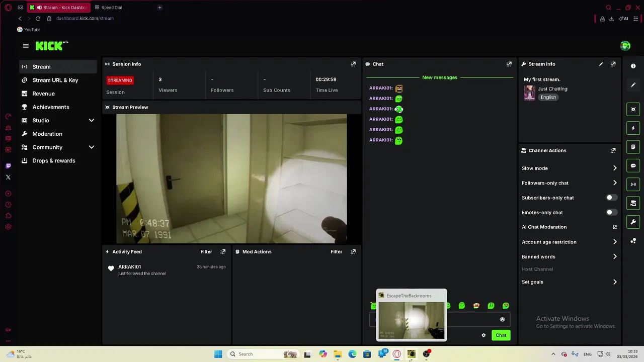The width and height of the screenshot is (644, 362).
Task: Click the pencil edit icon in right sidebar
Action: 633,85
